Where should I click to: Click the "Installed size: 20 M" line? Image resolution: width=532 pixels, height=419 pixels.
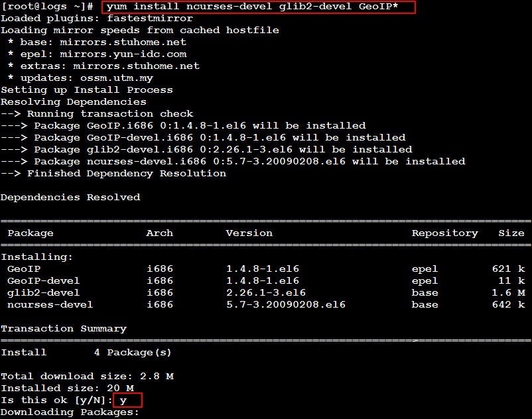click(67, 389)
